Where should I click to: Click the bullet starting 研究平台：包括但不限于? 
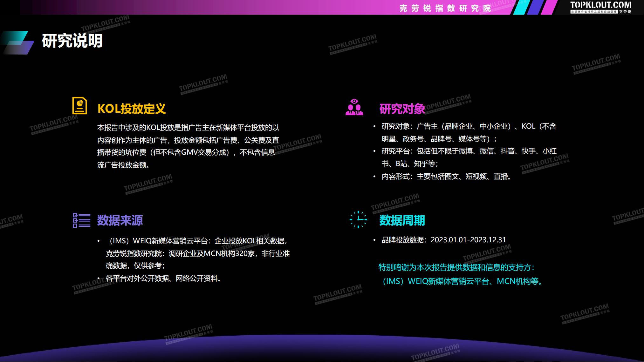pyautogui.click(x=469, y=151)
